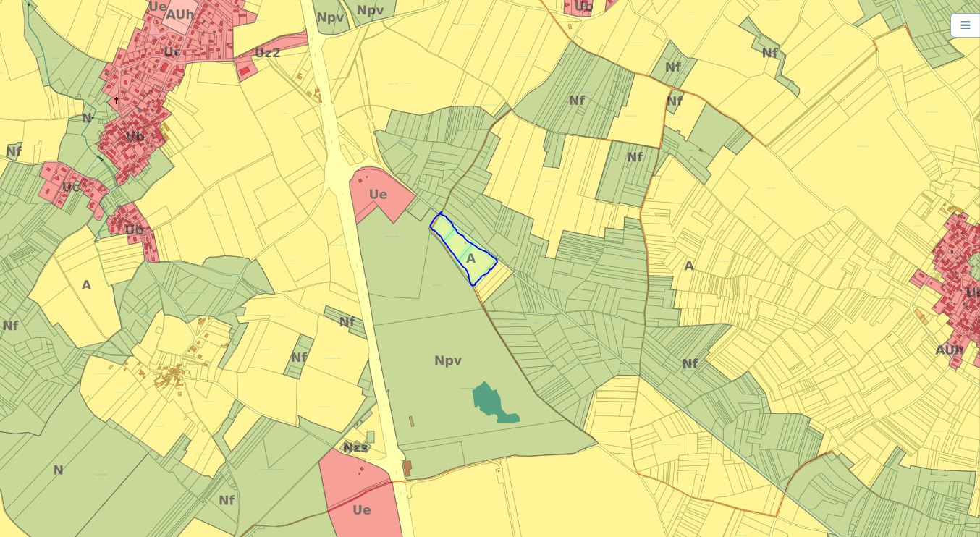Screen dimensions: 980x537
Task: Click the teal pond inside the Npv zone
Action: coord(491,402)
